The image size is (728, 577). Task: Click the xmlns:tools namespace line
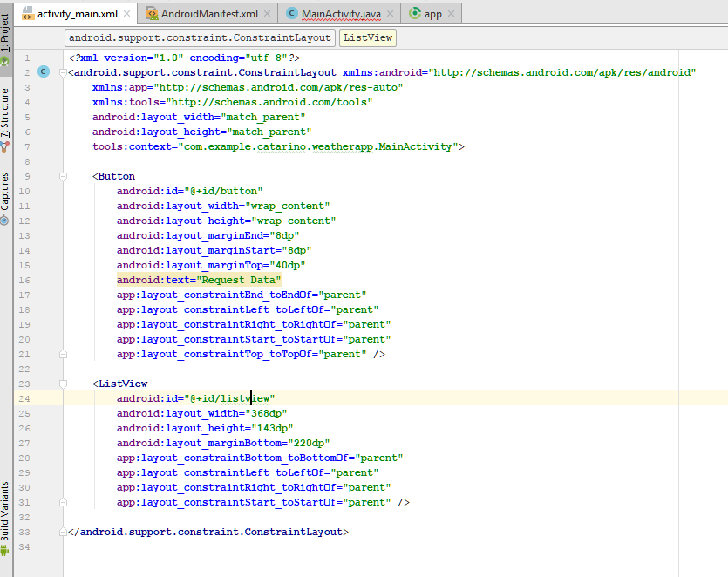(x=232, y=102)
